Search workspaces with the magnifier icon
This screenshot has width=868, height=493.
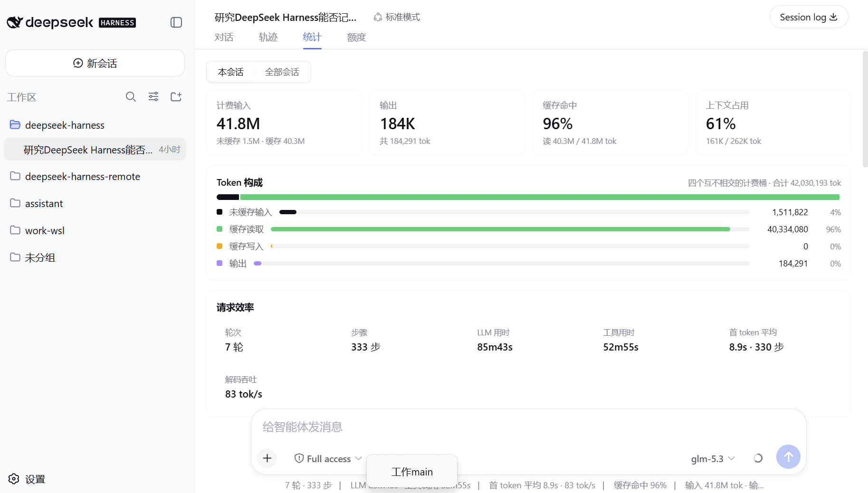[x=131, y=97]
